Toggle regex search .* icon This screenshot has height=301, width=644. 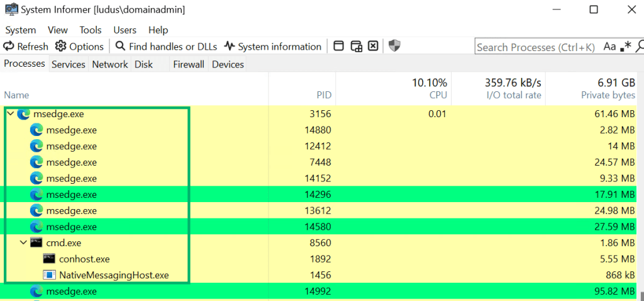tap(626, 47)
